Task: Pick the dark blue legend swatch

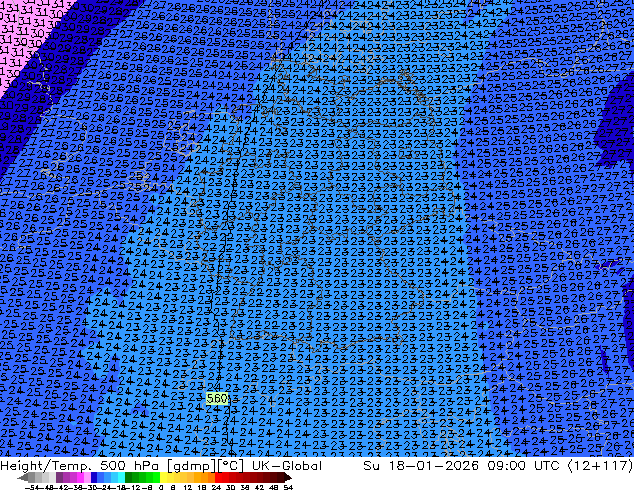Action: point(94,478)
